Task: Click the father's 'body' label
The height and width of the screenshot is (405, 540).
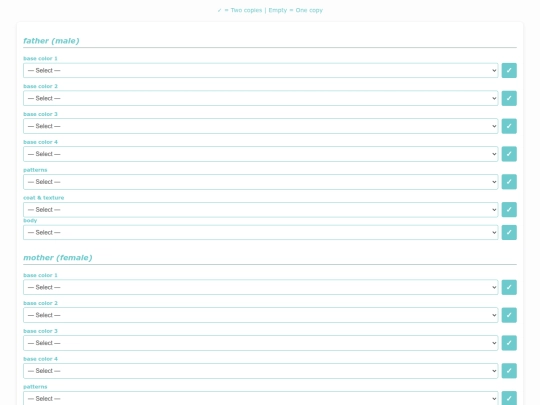Action: pyautogui.click(x=30, y=220)
